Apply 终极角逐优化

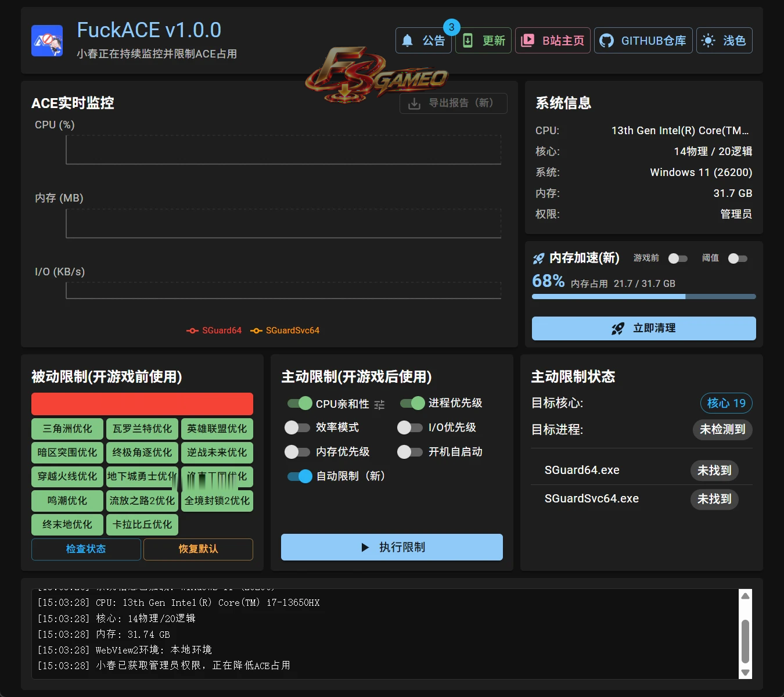(142, 453)
